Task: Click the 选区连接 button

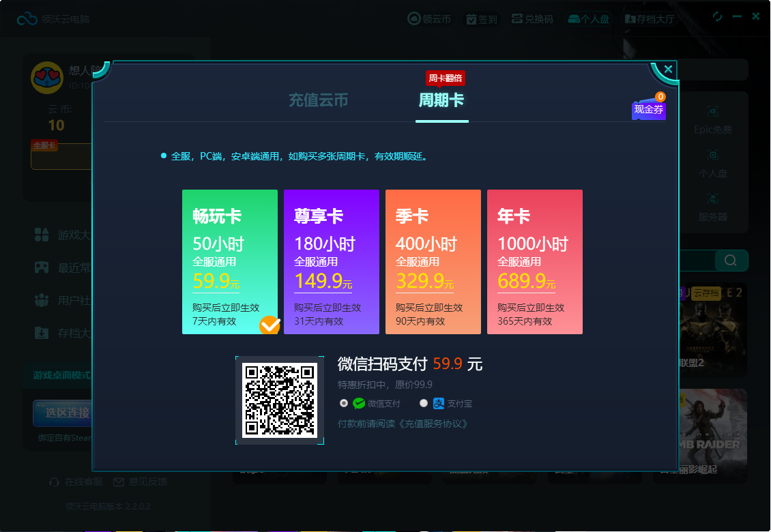Action: [x=63, y=413]
